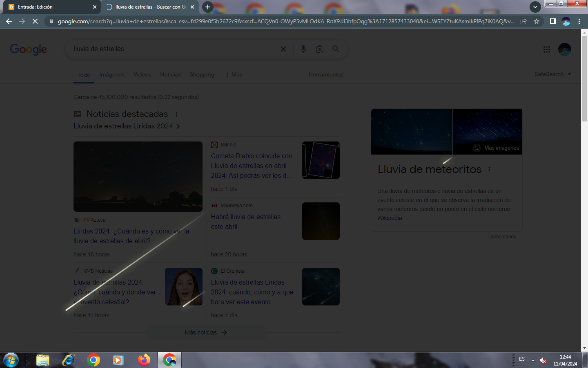The height and width of the screenshot is (368, 588).
Task: Share this page via the address bar icon
Action: tap(523, 21)
